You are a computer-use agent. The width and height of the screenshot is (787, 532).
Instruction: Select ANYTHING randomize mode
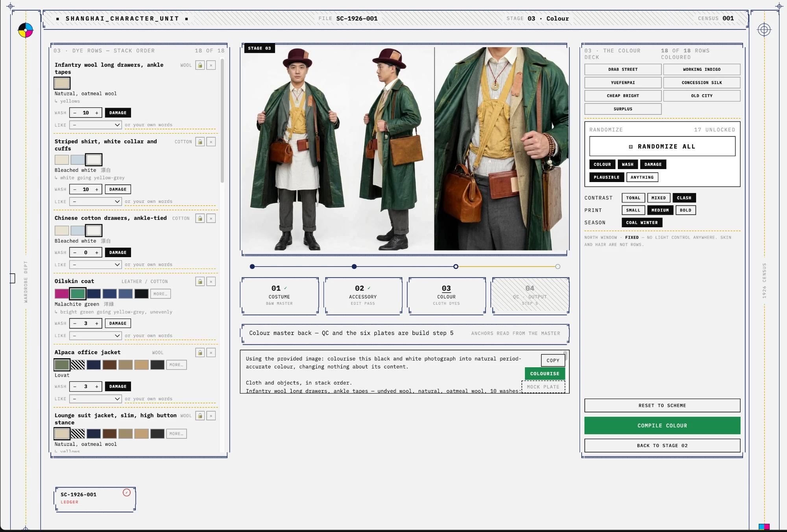coord(642,177)
